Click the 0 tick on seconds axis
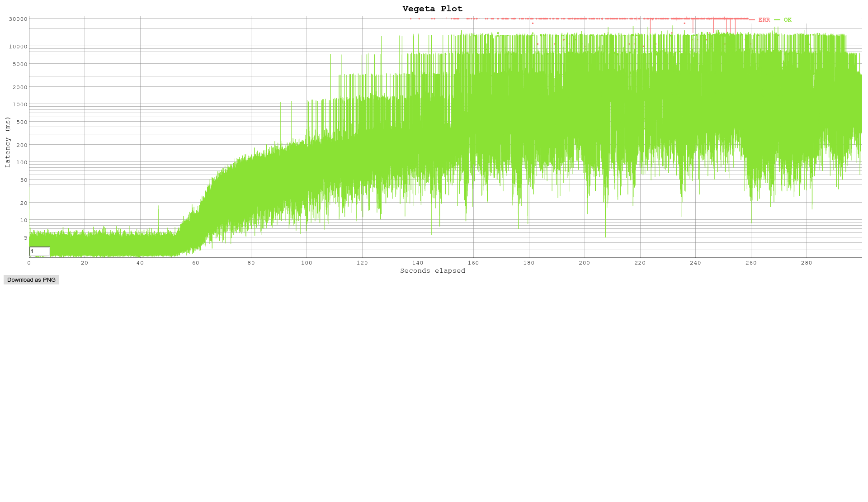Viewport: 868px width, 502px height. click(29, 263)
